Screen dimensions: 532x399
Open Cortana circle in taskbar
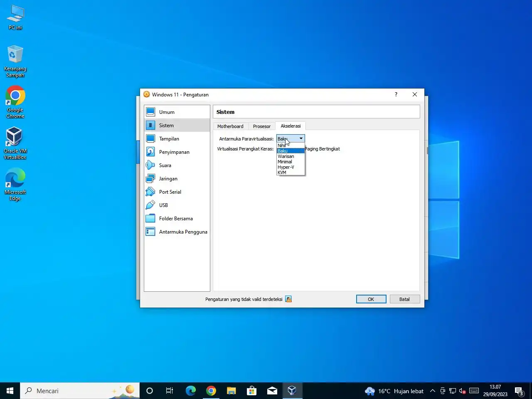(x=150, y=391)
